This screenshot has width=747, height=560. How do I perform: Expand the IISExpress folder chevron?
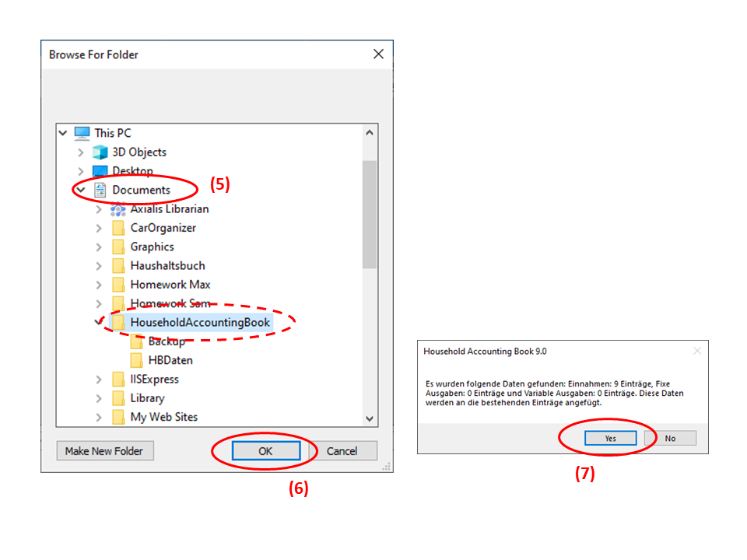click(x=99, y=380)
